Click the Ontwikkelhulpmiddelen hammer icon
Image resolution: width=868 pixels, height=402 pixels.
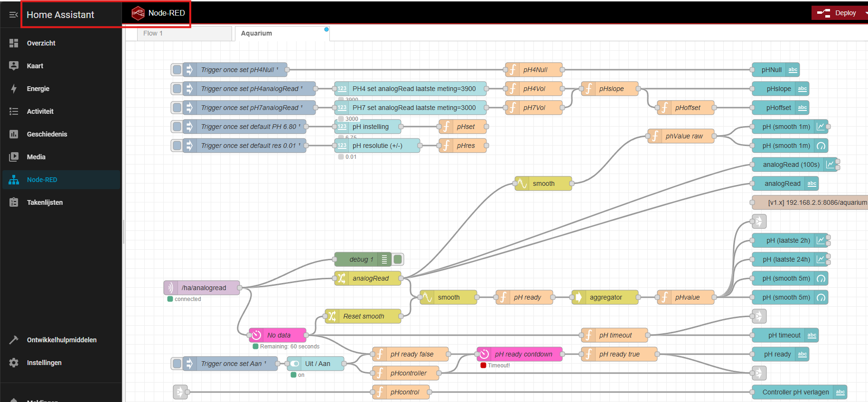click(14, 340)
